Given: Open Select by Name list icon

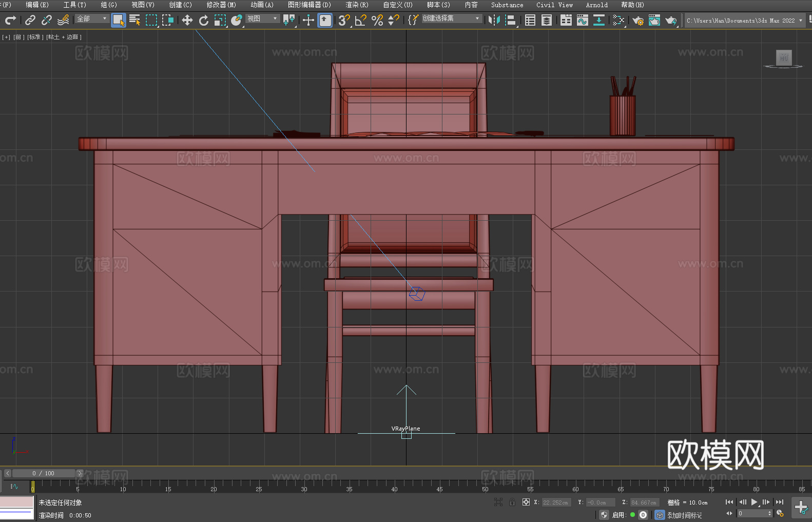Looking at the screenshot, I should pyautogui.click(x=134, y=20).
